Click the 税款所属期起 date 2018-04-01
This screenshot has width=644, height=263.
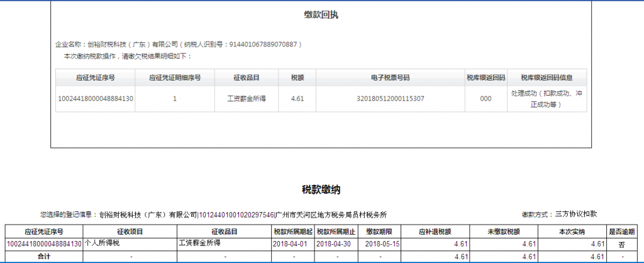click(x=292, y=243)
